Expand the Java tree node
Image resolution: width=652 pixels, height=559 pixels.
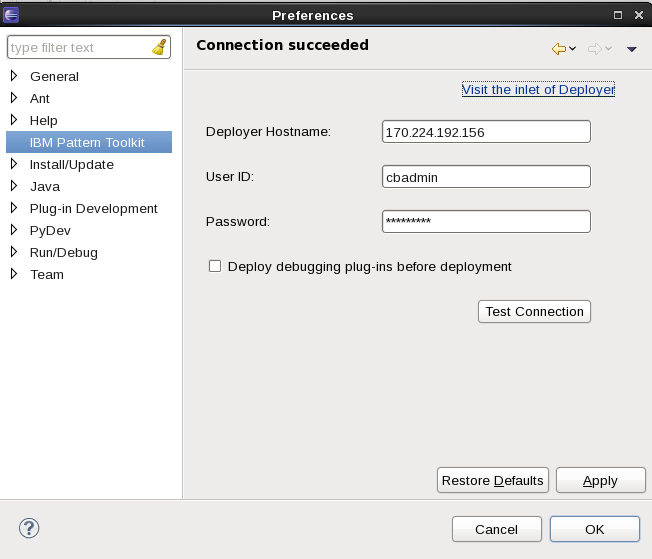click(x=14, y=186)
